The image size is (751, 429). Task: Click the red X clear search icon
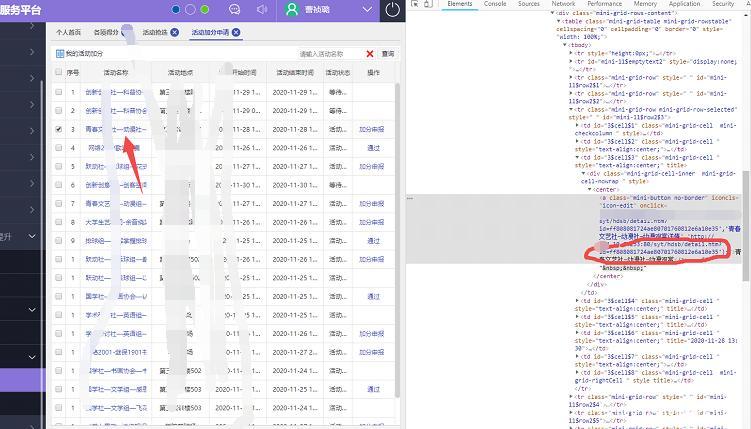(x=370, y=53)
